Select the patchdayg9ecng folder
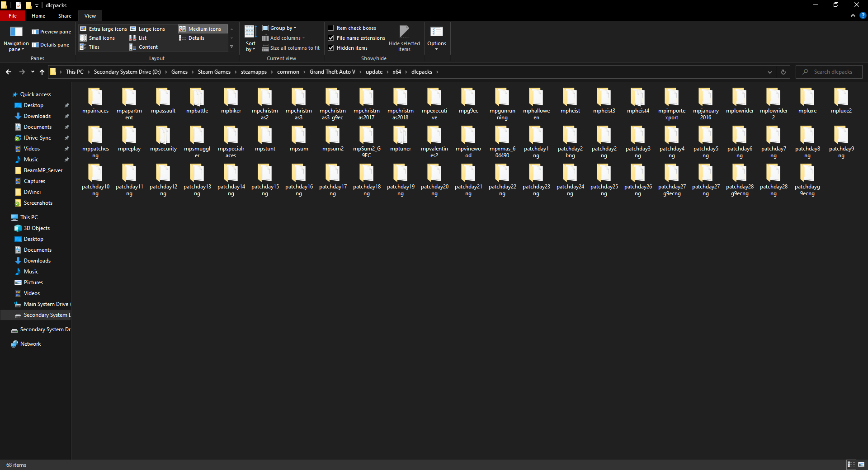868x470 pixels. [x=807, y=180]
